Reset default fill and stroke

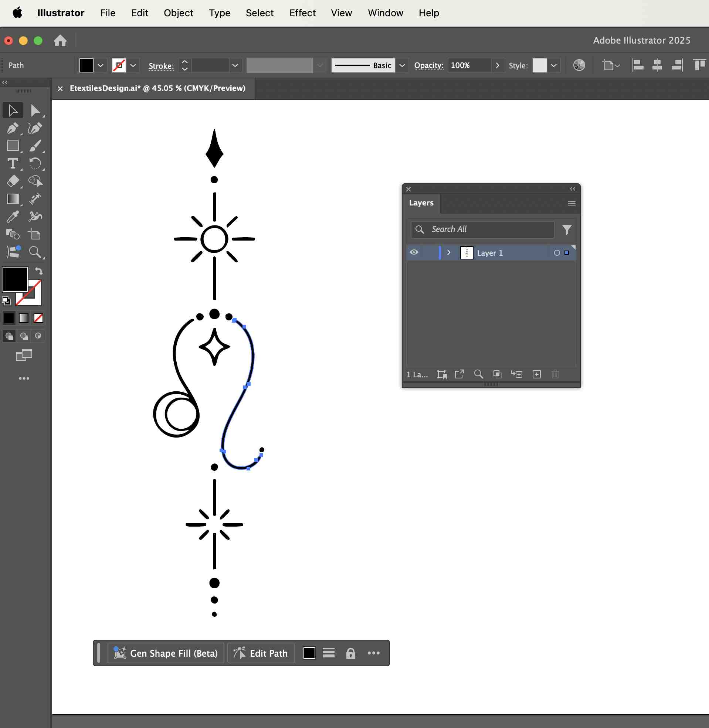6,300
